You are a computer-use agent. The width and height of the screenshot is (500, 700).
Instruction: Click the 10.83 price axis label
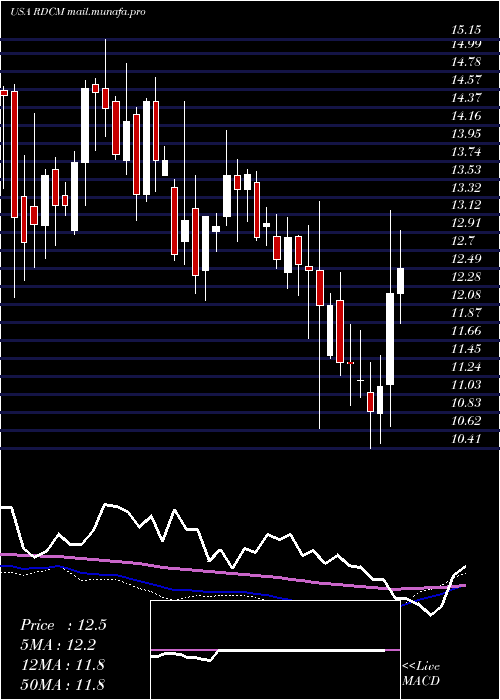point(466,402)
